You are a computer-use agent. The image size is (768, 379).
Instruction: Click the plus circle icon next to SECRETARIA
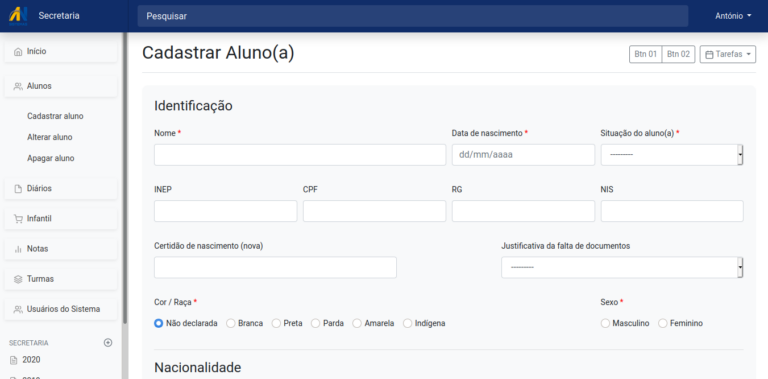pos(108,343)
